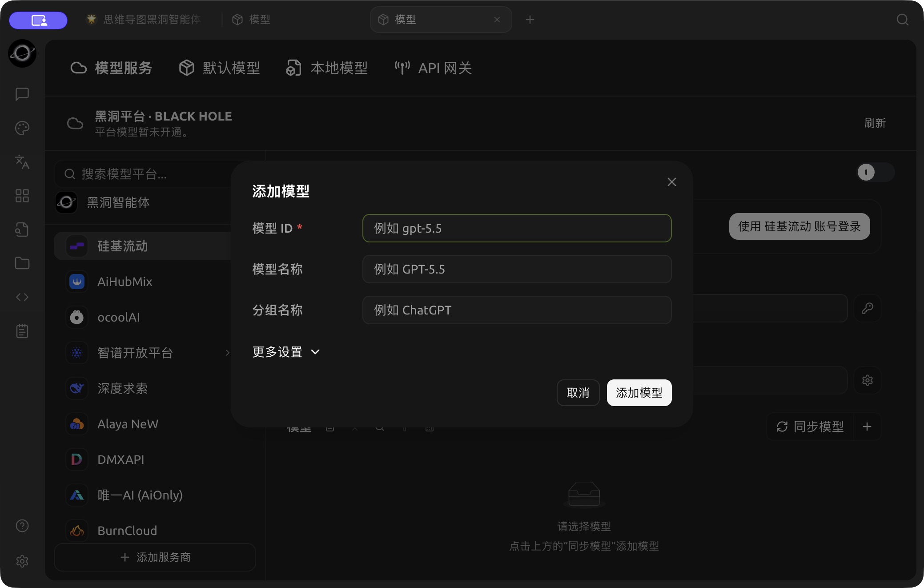Click the API key icon button
The image size is (924, 588).
pyautogui.click(x=868, y=308)
